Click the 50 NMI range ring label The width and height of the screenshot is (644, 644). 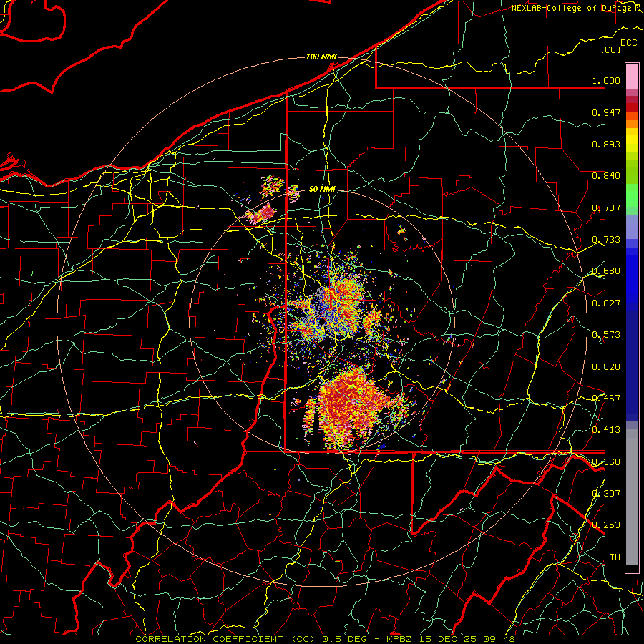tap(322, 189)
